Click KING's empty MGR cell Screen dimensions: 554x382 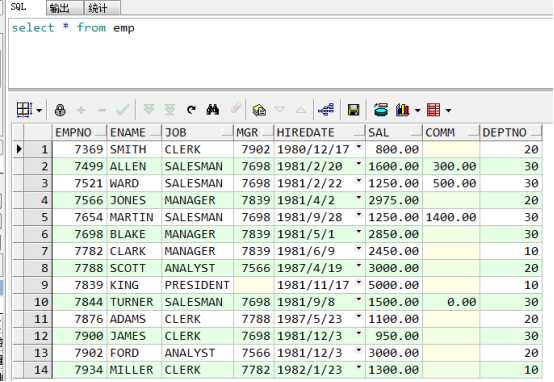pyautogui.click(x=253, y=285)
